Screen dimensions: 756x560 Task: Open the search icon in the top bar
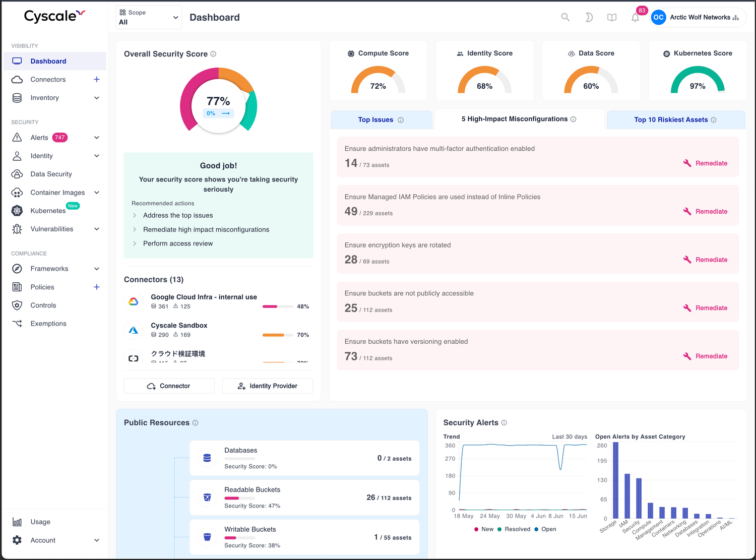[565, 17]
